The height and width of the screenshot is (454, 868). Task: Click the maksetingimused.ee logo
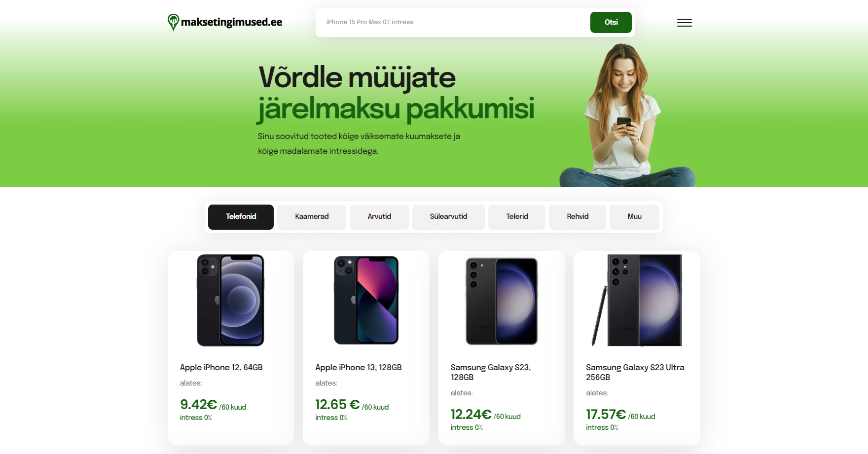[225, 22]
